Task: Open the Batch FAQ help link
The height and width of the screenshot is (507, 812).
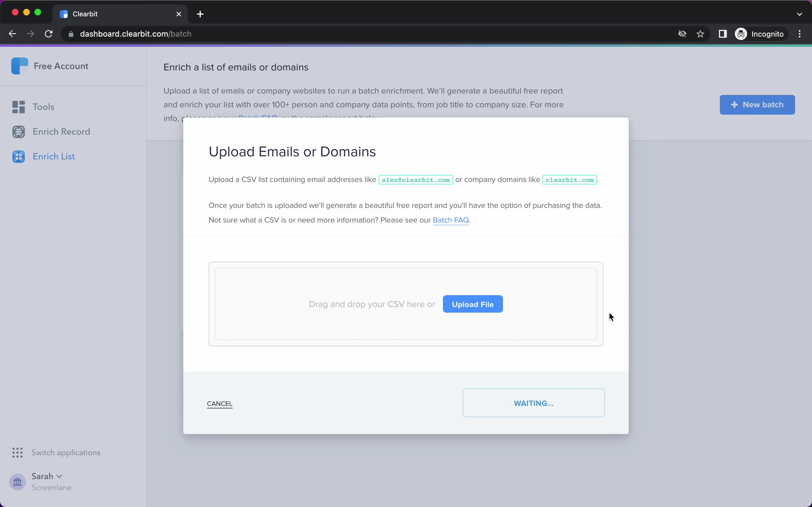Action: (x=450, y=220)
